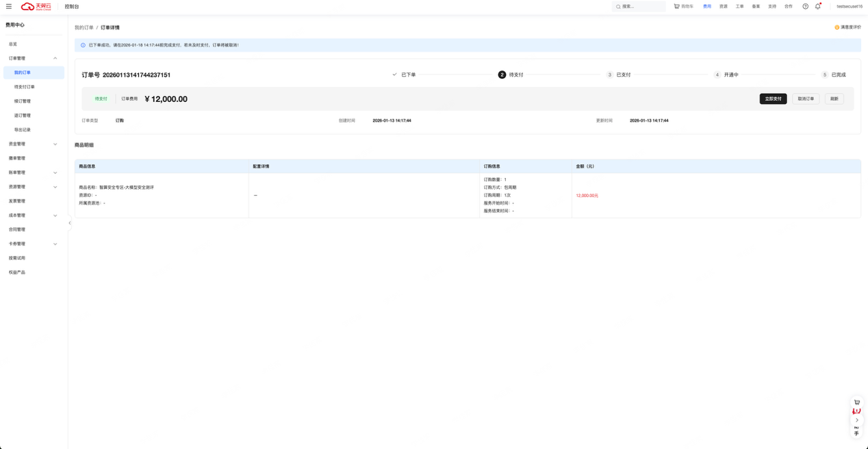868x449 pixels.
Task: Open 满意度评价 feedback link
Action: (851, 27)
